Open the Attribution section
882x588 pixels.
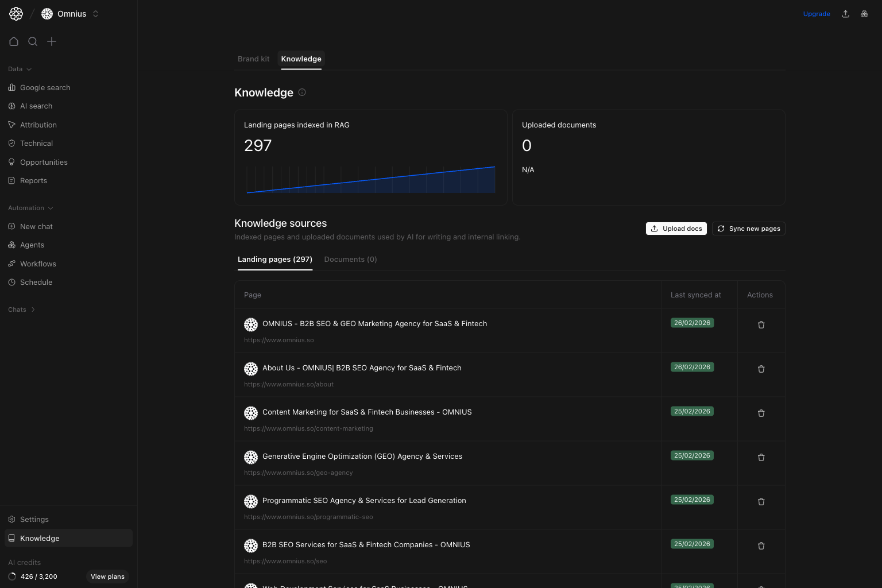tap(38, 125)
